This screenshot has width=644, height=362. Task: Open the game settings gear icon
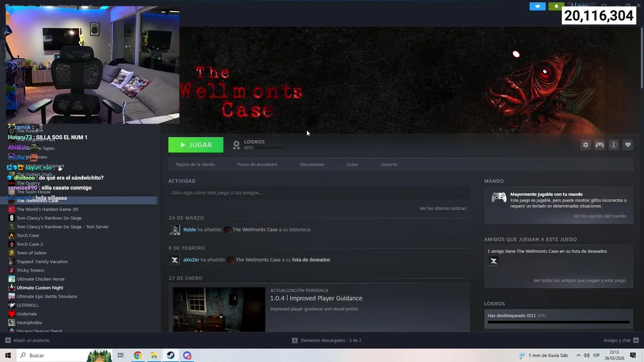[586, 145]
